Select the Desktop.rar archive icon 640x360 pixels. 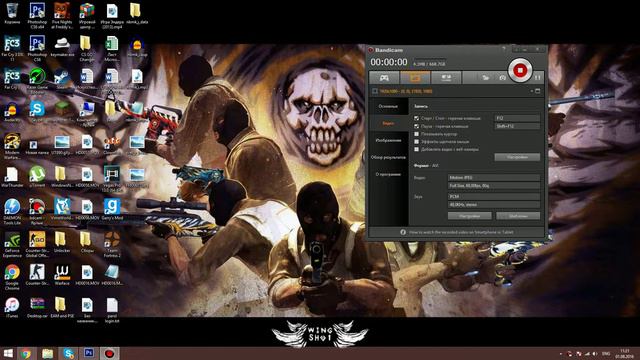(x=37, y=307)
